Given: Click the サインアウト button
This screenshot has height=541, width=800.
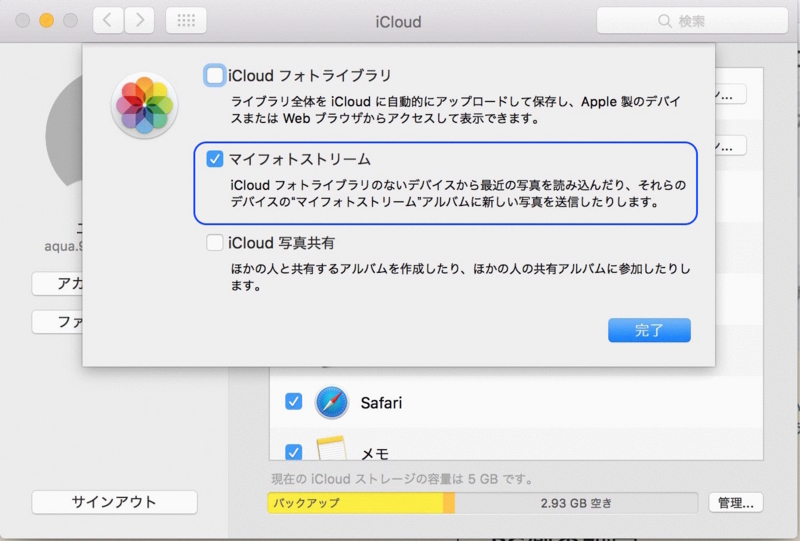Looking at the screenshot, I should coord(114,502).
